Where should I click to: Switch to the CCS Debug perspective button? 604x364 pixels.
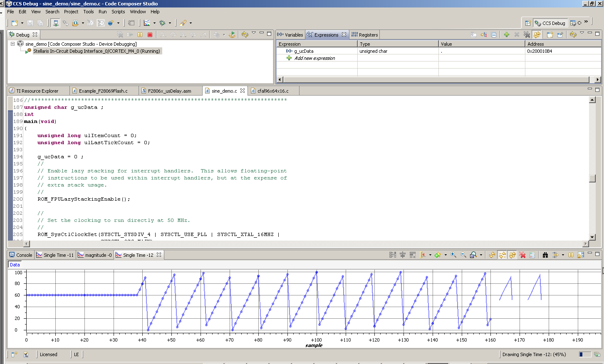[550, 23]
